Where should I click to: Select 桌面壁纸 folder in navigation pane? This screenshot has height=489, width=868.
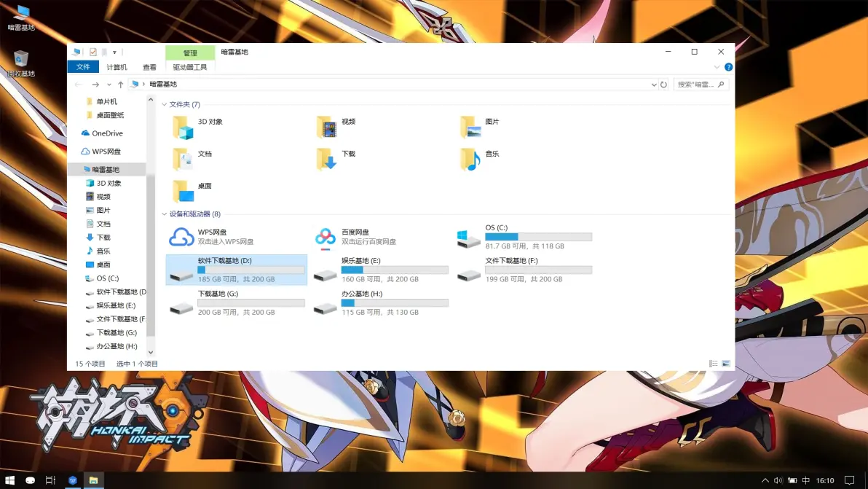105,115
